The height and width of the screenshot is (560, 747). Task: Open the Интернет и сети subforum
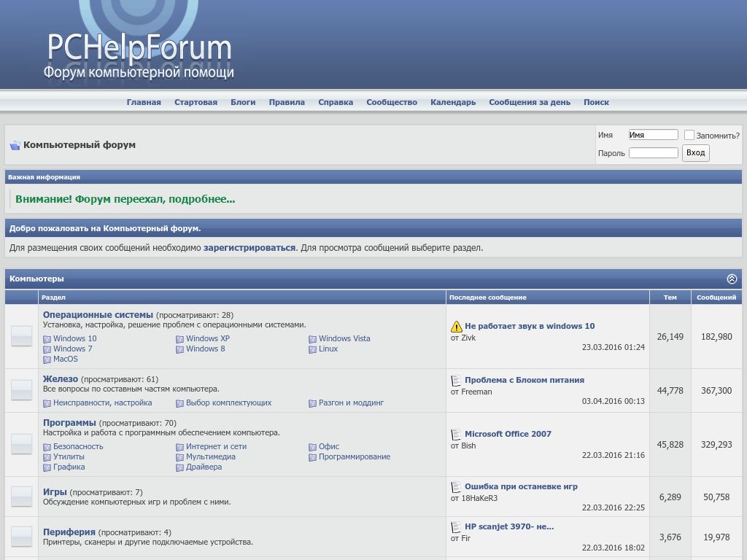tap(216, 447)
